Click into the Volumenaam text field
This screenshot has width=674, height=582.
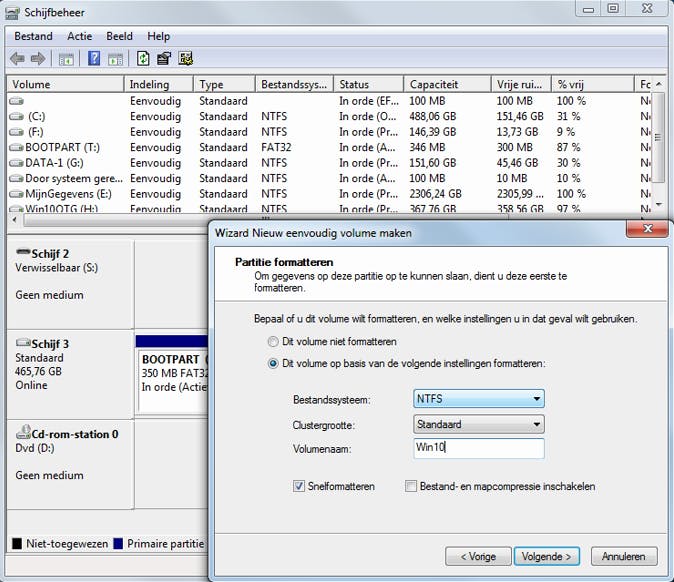[x=478, y=448]
